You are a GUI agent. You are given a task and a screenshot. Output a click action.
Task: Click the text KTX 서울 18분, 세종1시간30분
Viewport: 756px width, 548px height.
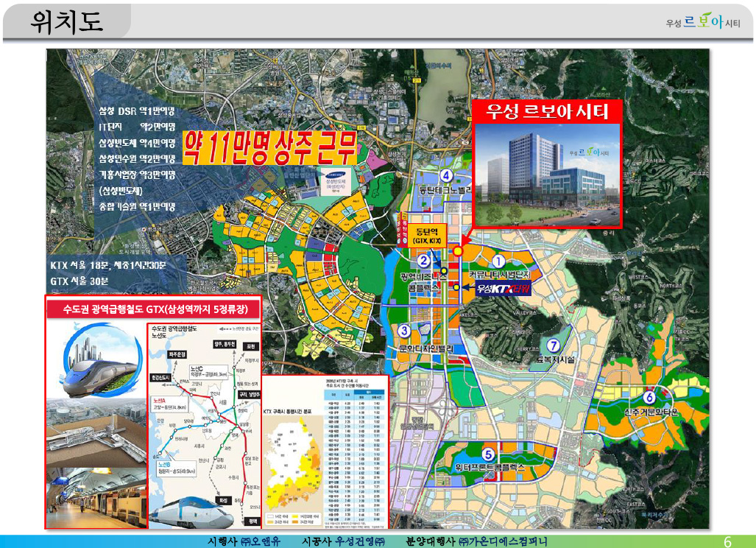tap(108, 265)
